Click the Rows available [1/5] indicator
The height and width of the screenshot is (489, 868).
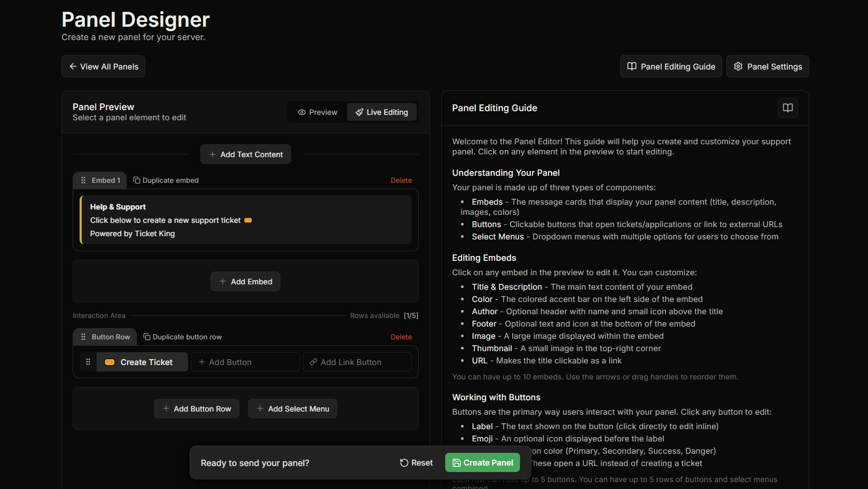(x=384, y=316)
